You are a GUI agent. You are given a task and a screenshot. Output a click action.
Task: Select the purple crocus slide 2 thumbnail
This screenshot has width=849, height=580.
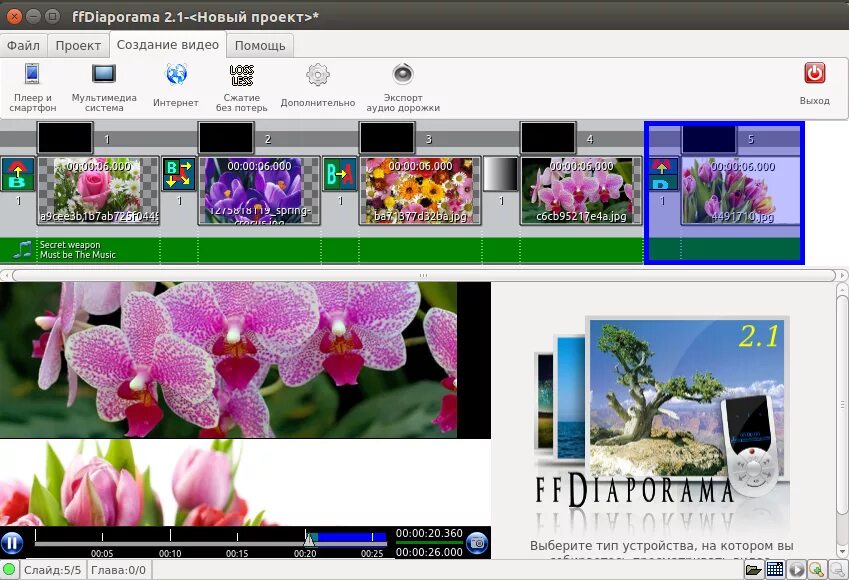click(x=259, y=191)
